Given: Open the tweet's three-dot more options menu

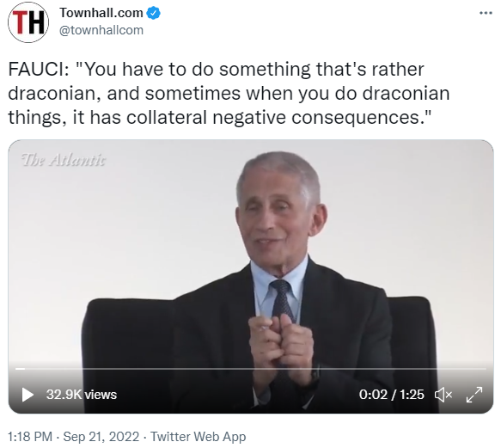Looking at the screenshot, I should pos(486,13).
